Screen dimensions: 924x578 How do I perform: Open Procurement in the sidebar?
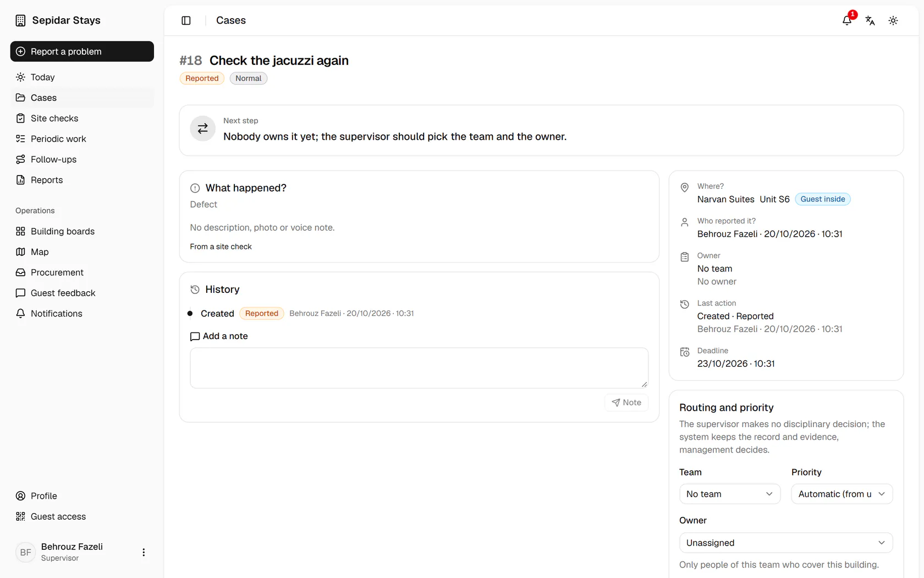[82, 272]
